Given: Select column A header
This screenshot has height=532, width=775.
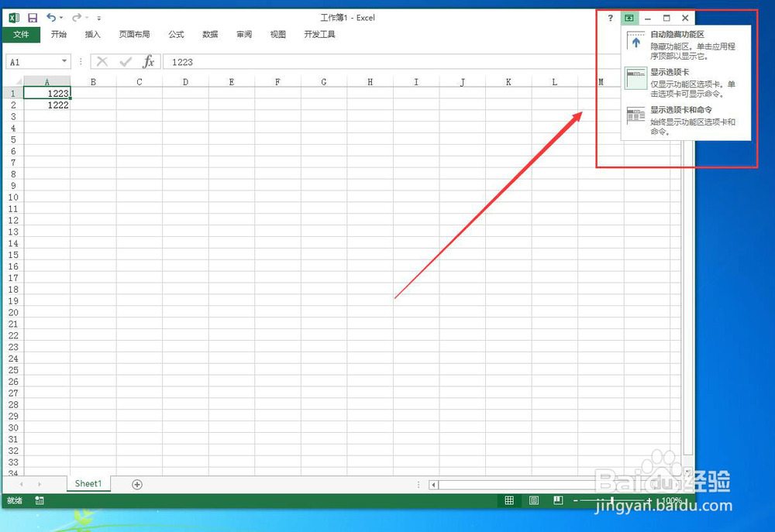Looking at the screenshot, I should [x=47, y=81].
